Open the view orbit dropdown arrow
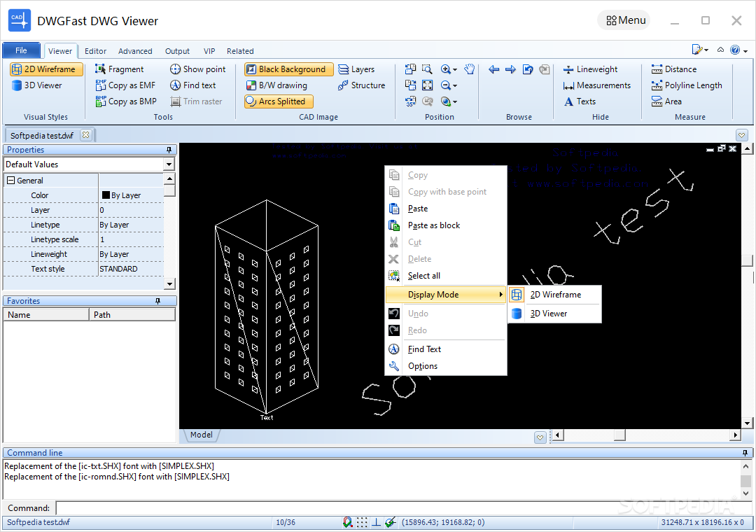 pyautogui.click(x=455, y=101)
